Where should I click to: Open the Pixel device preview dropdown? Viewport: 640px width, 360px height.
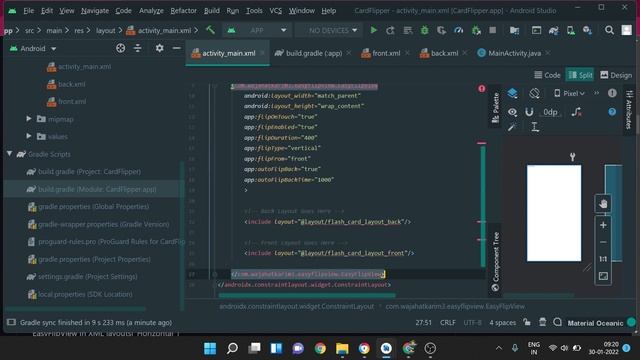click(569, 93)
